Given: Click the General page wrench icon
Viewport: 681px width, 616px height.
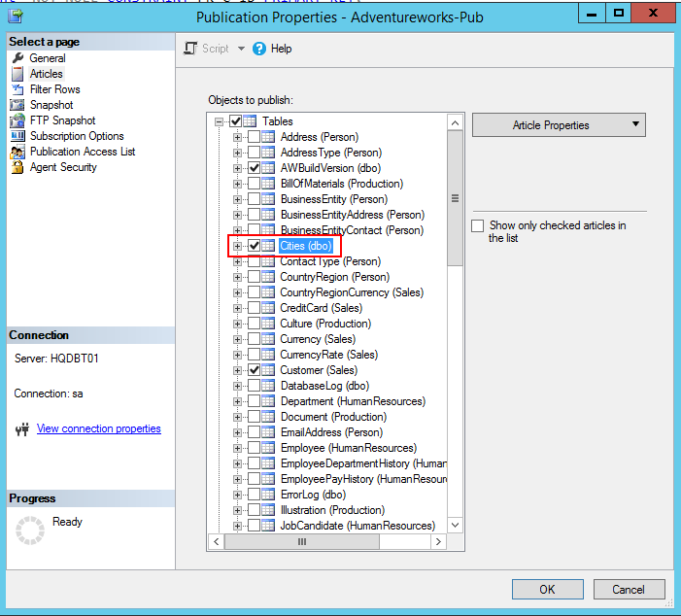Looking at the screenshot, I should coord(17,57).
